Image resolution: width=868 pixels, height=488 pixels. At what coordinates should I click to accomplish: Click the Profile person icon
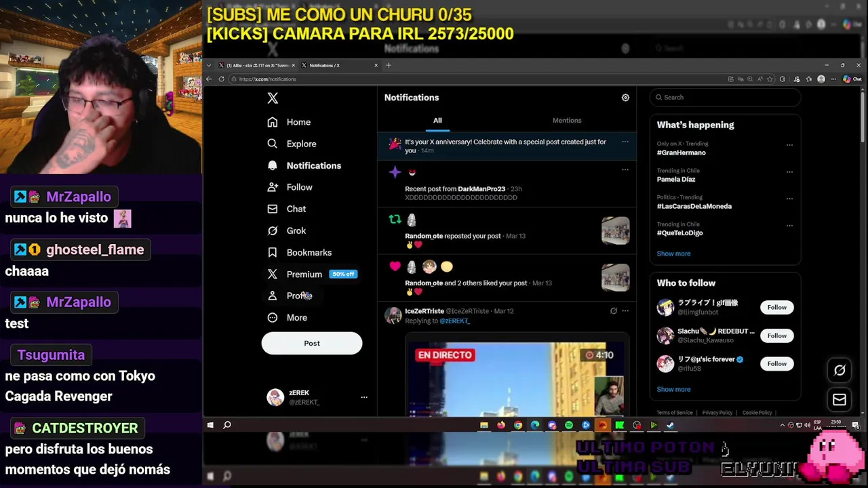273,296
